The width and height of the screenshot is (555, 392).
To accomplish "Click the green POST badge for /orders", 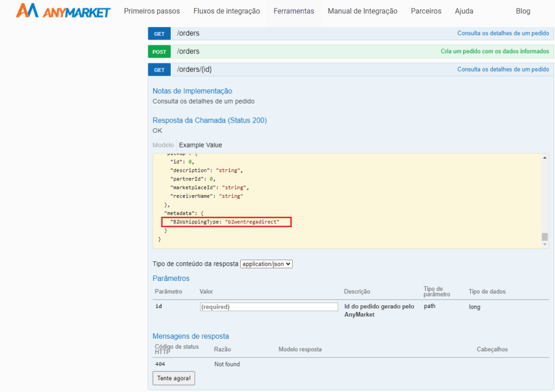I will pos(159,52).
